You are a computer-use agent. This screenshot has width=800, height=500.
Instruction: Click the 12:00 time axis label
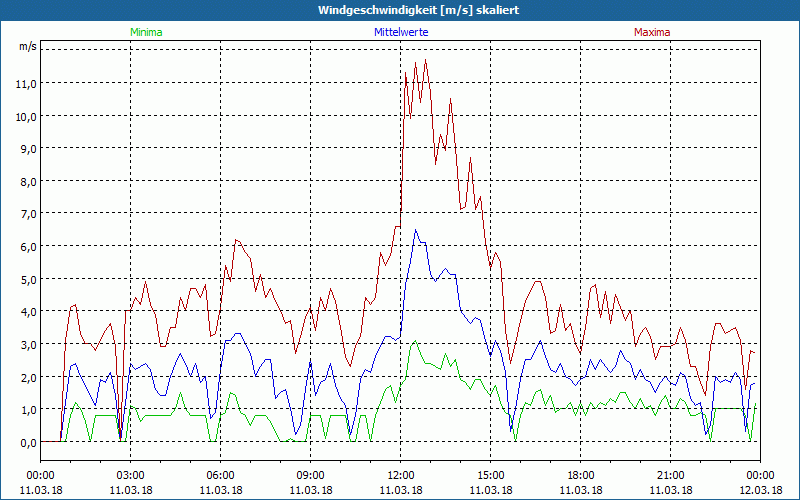[x=401, y=475]
